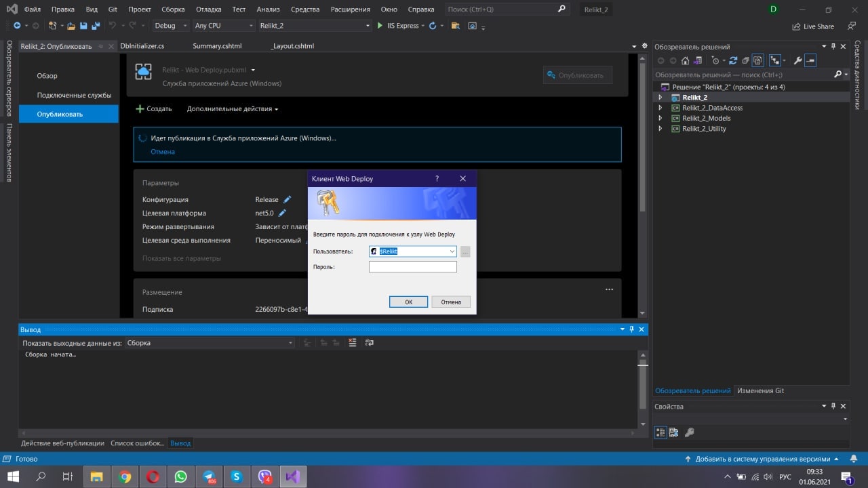This screenshot has height=488, width=868.
Task: Open the Debug configuration dropdown
Action: [171, 26]
